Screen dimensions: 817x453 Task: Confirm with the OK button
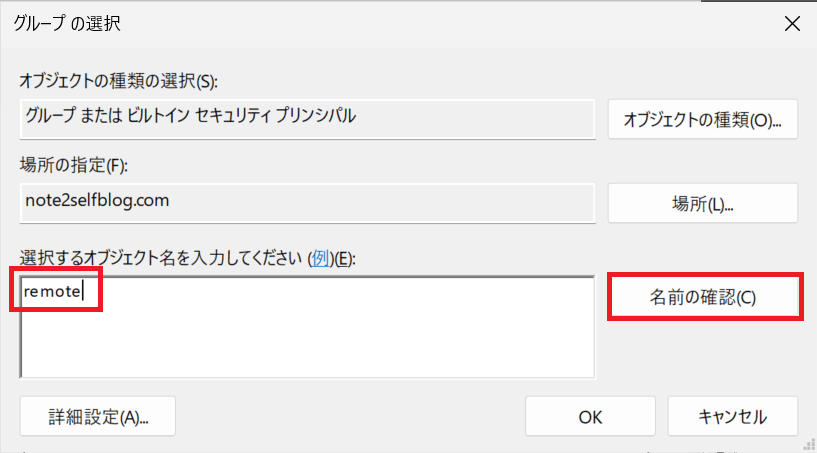(589, 416)
